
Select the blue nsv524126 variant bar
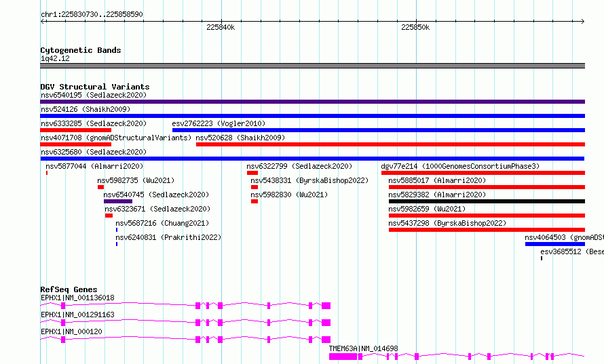[x=312, y=116]
